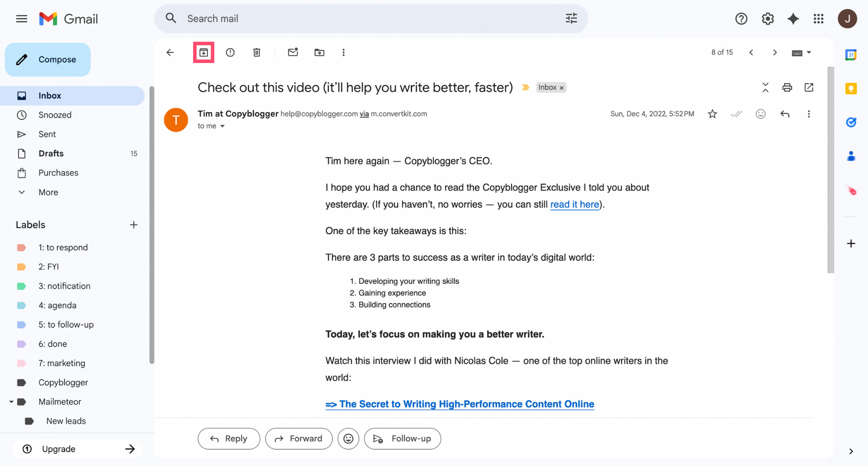Mark the email as unread

293,52
